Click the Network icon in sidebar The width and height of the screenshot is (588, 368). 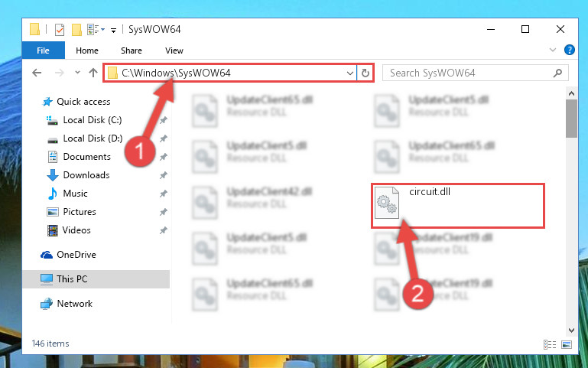(47, 304)
